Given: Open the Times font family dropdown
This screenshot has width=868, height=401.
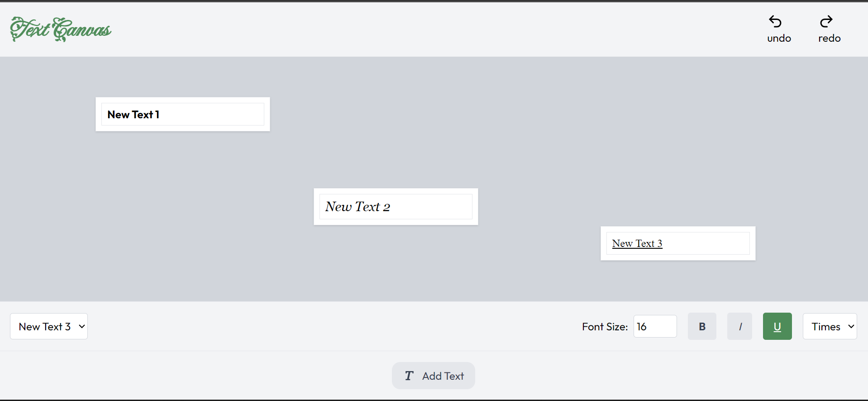Looking at the screenshot, I should [829, 326].
